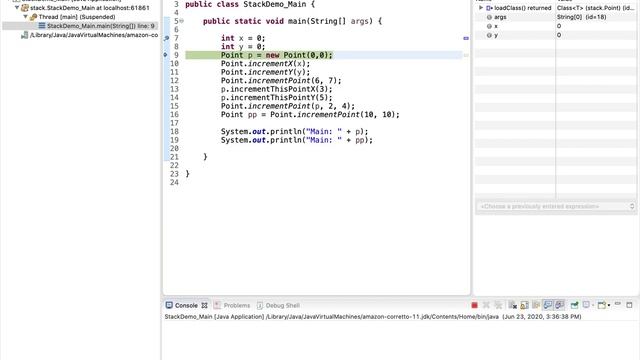This screenshot has width=640, height=360.
Task: Click Remove All Terminated Launches icon
Action: click(x=498, y=305)
